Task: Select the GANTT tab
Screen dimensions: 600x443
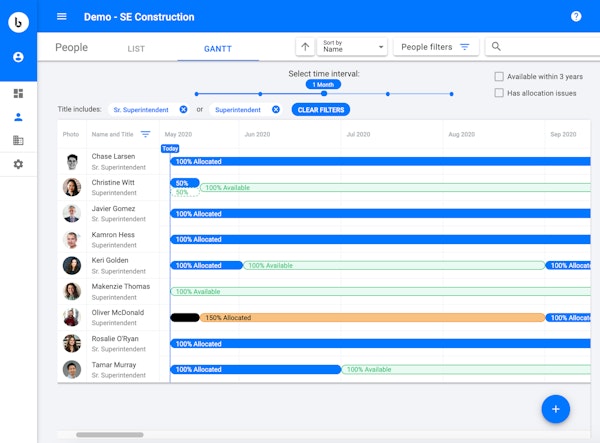Action: [218, 48]
